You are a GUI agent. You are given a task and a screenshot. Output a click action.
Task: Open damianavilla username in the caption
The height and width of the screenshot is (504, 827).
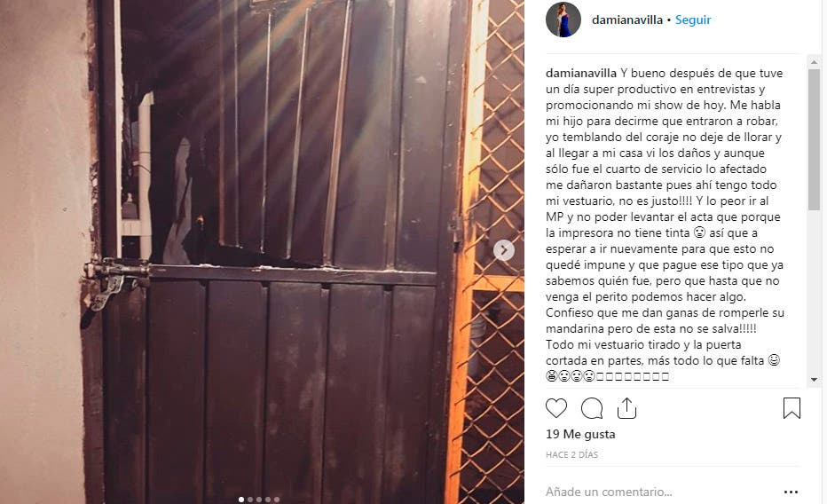pos(581,74)
